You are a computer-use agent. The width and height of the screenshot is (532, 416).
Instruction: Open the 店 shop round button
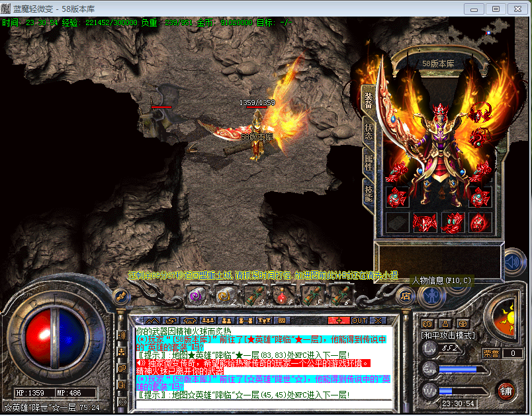406,296
